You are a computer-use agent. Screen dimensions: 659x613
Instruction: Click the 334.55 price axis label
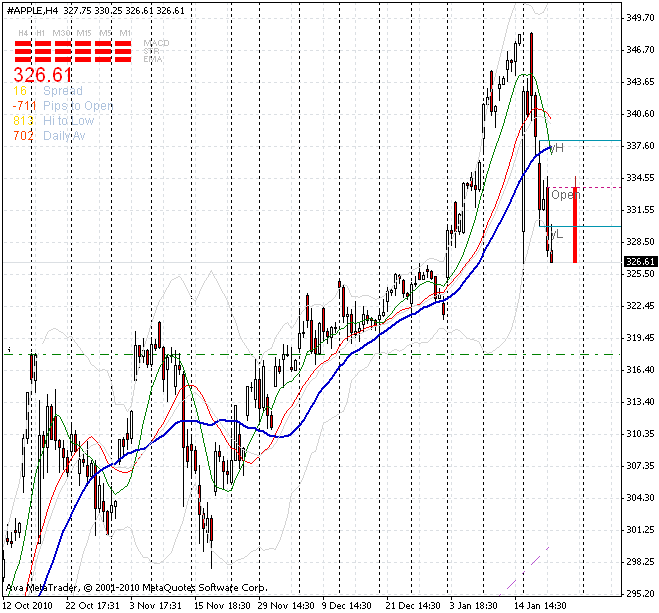point(640,178)
